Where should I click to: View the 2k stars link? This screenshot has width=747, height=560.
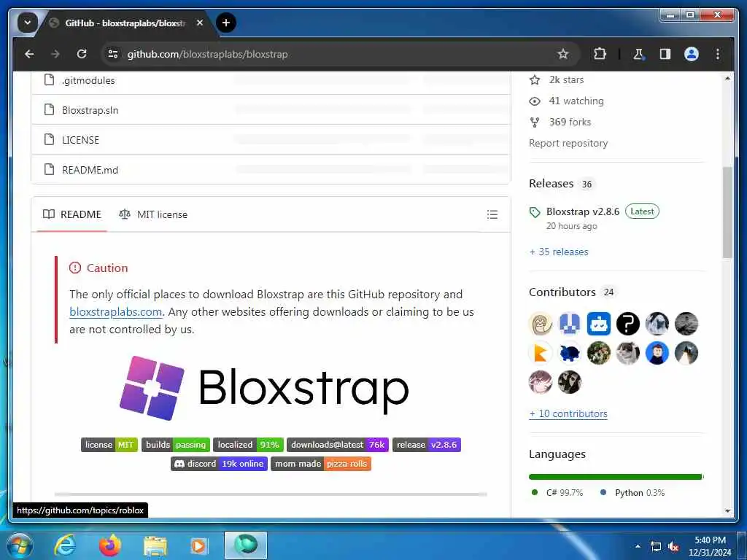(x=557, y=80)
